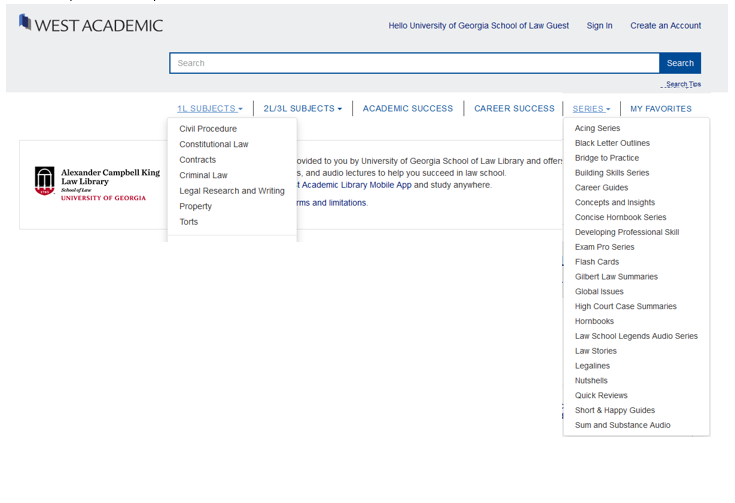Open Flash Cards series
The image size is (735, 503).
coord(597,262)
